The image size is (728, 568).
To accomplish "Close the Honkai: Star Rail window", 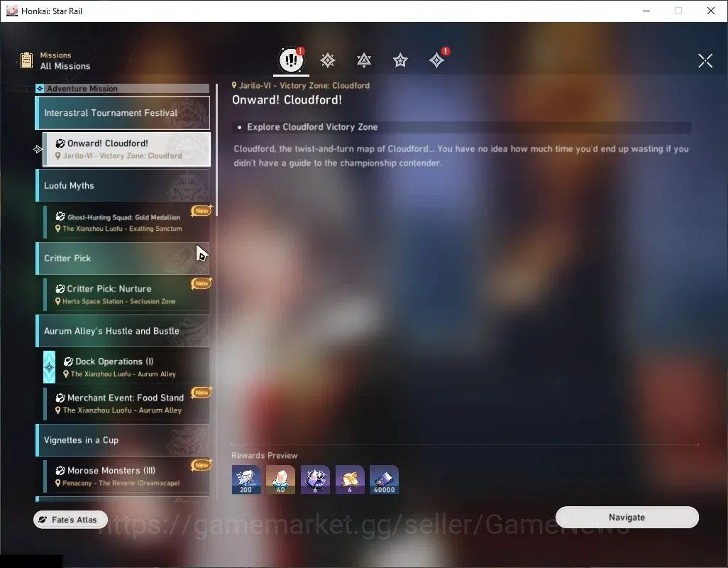I will pos(711,11).
